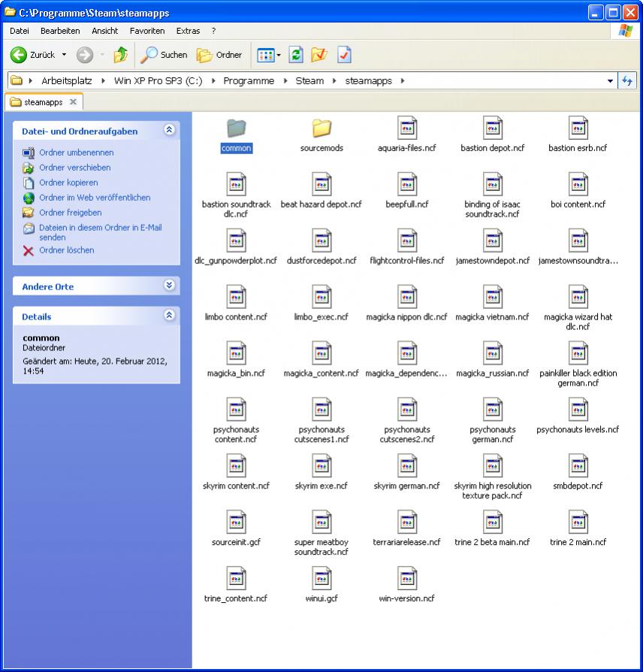643x672 pixels.
Task: Collapse the Details panel
Action: (169, 315)
